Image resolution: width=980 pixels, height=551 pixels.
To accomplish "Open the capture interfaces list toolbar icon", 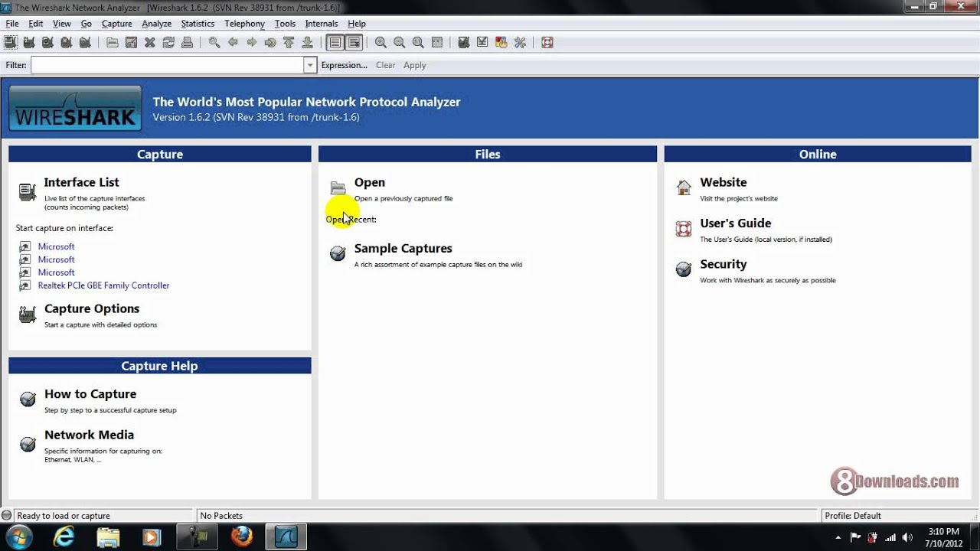I will [x=11, y=43].
